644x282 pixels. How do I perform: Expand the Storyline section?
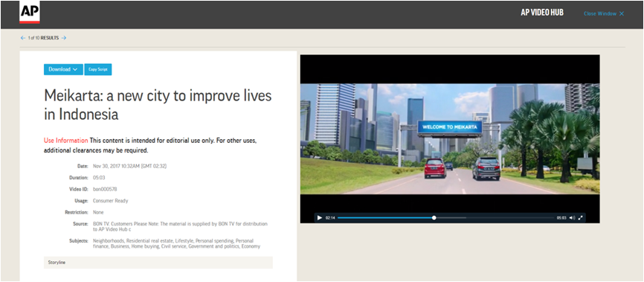click(158, 262)
